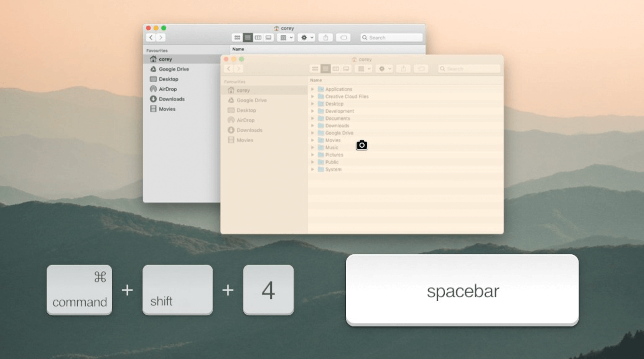Select gallery view in front Finder window

coord(346,69)
